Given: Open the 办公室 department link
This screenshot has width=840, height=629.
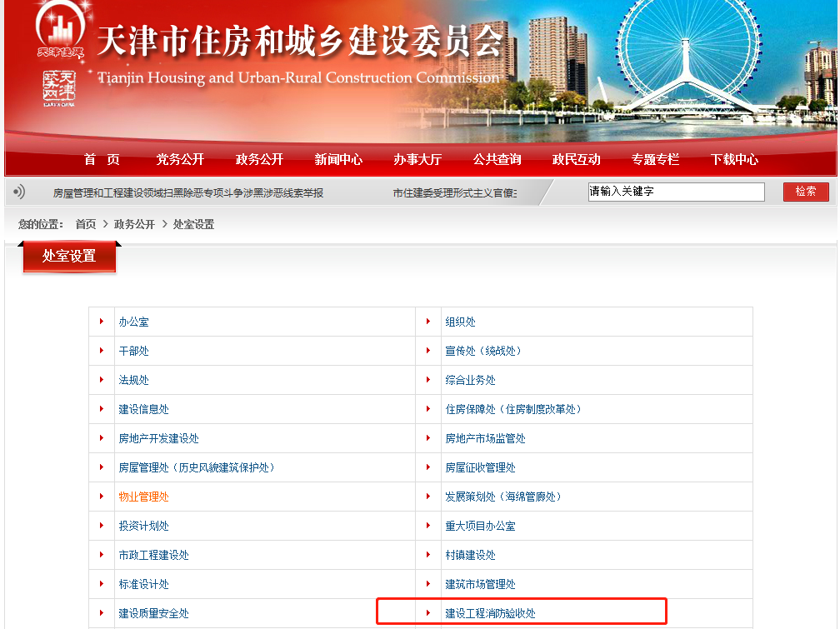Looking at the screenshot, I should pos(134,322).
